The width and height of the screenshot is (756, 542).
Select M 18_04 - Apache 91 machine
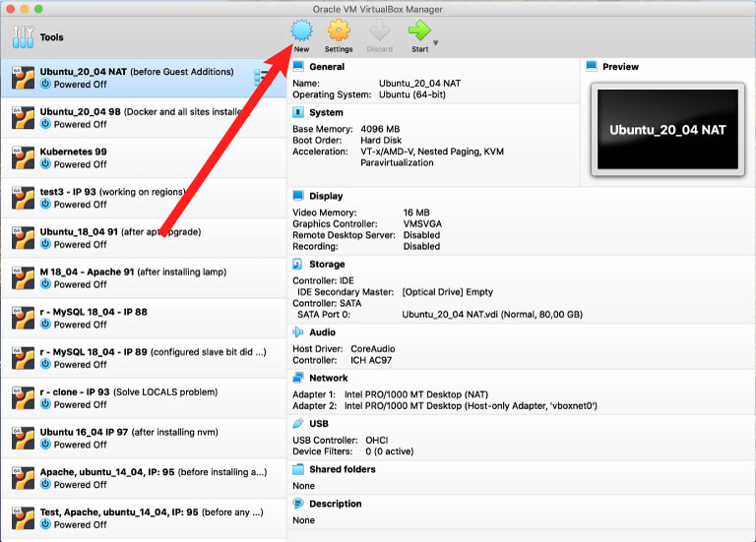[x=144, y=278]
